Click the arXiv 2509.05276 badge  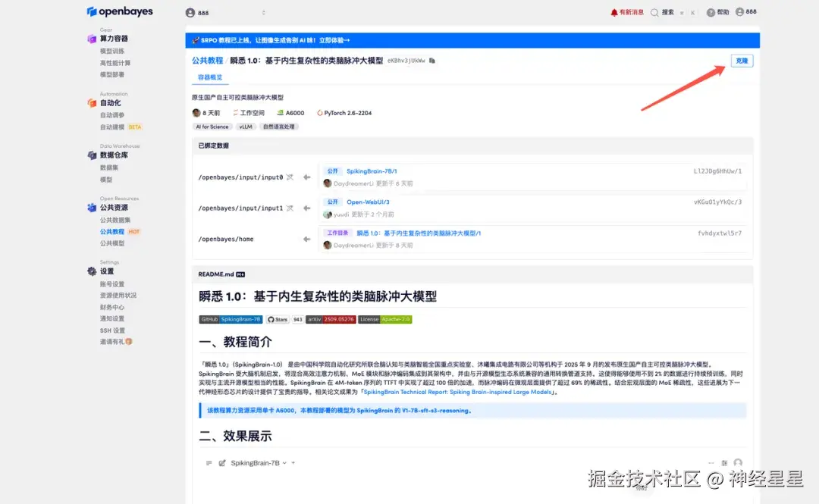click(331, 319)
